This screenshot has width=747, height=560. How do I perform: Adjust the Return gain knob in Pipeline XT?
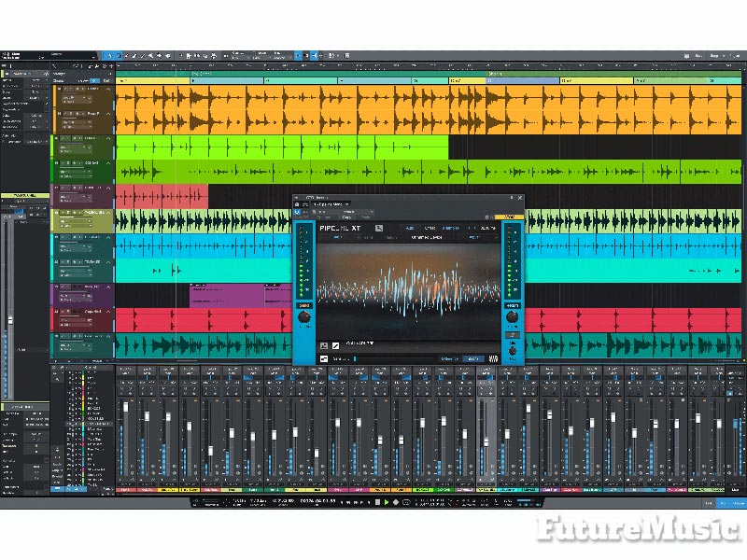pyautogui.click(x=512, y=316)
